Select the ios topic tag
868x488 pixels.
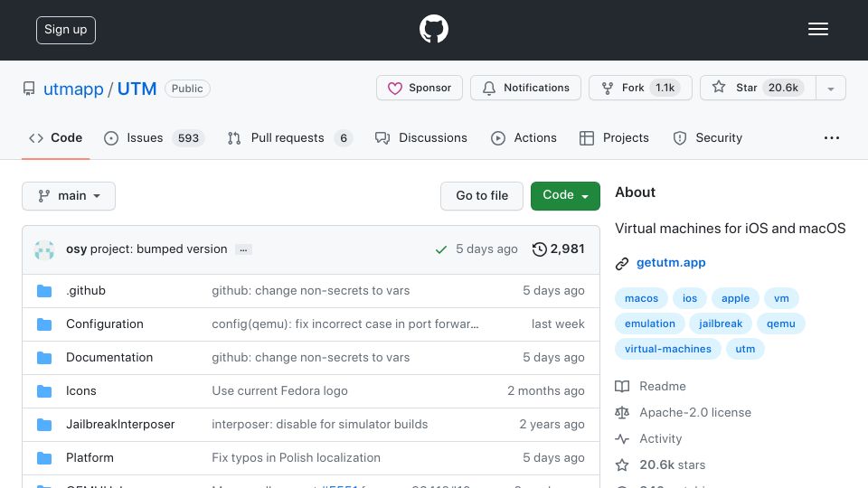tap(690, 298)
